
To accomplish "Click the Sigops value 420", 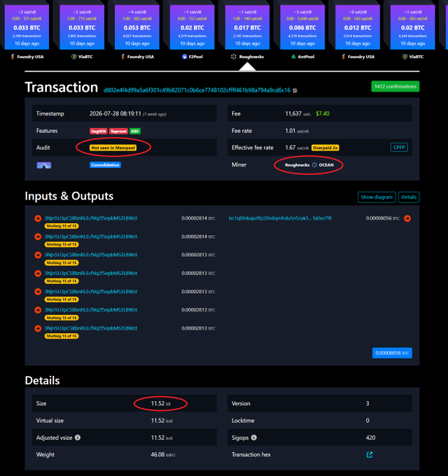I will [x=370, y=437].
